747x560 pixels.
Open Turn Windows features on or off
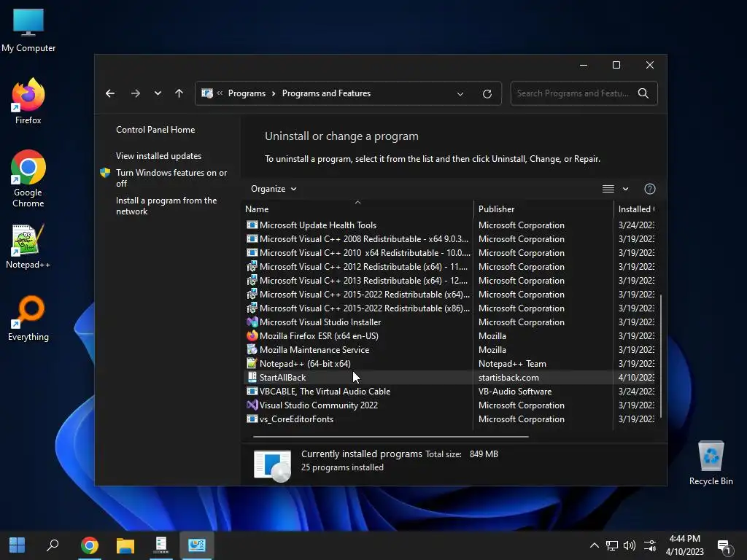[171, 178]
